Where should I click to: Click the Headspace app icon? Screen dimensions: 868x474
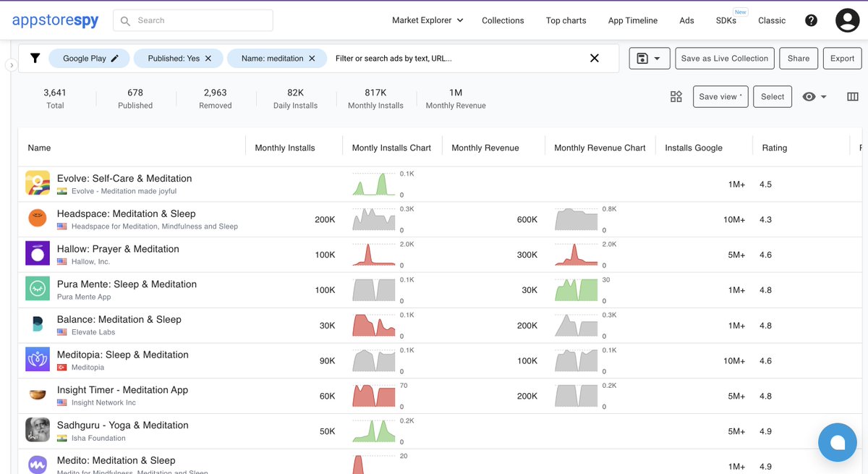[38, 219]
